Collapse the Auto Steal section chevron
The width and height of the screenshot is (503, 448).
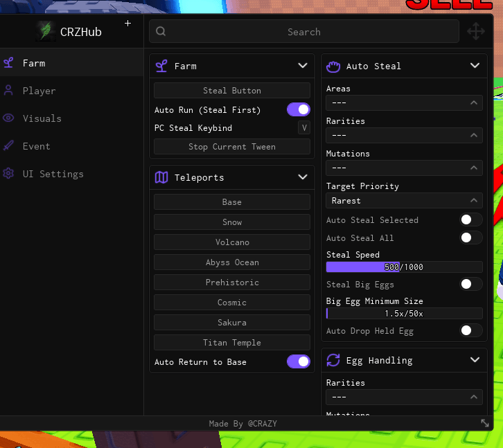click(x=475, y=66)
